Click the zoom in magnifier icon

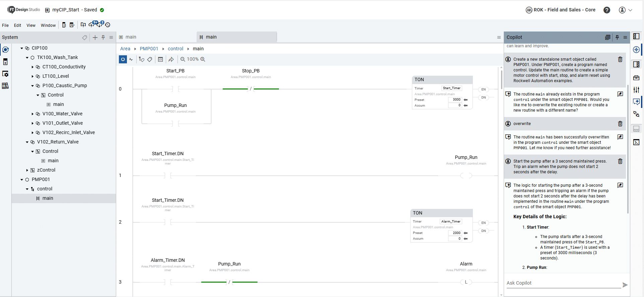point(203,59)
